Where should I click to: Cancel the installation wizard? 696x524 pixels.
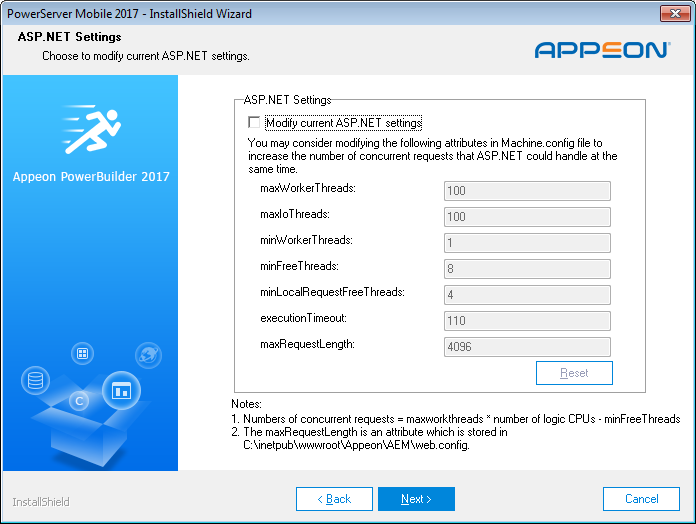pos(641,499)
